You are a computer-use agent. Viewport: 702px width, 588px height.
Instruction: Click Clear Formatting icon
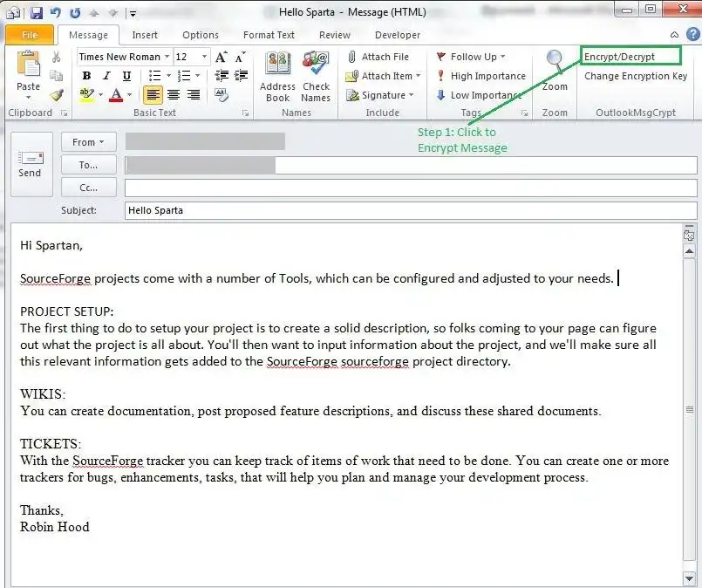click(x=222, y=94)
